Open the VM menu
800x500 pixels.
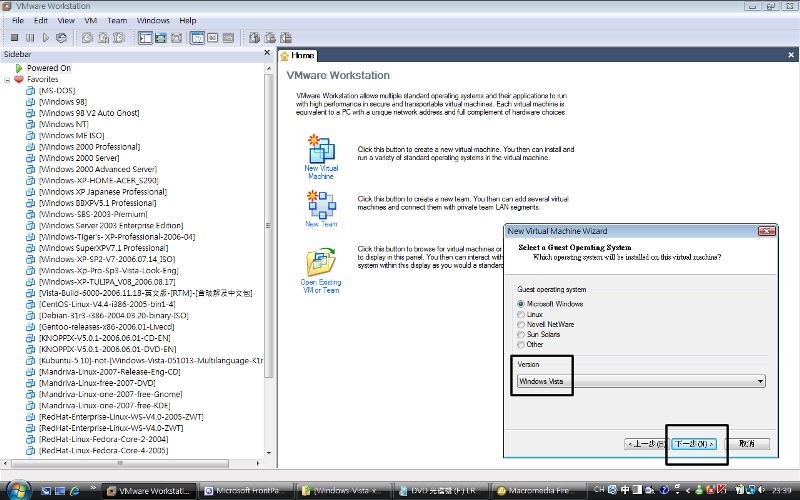91,20
